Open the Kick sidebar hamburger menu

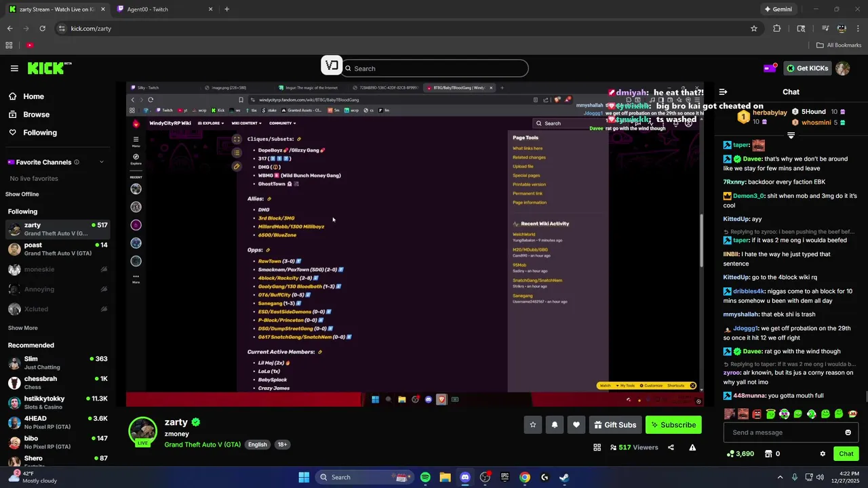pyautogui.click(x=14, y=68)
